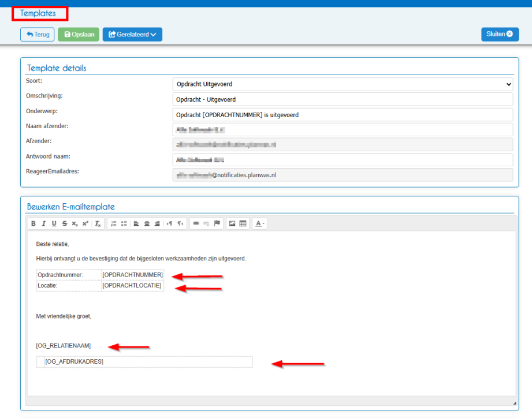Select the Omschrijving text field

click(343, 99)
